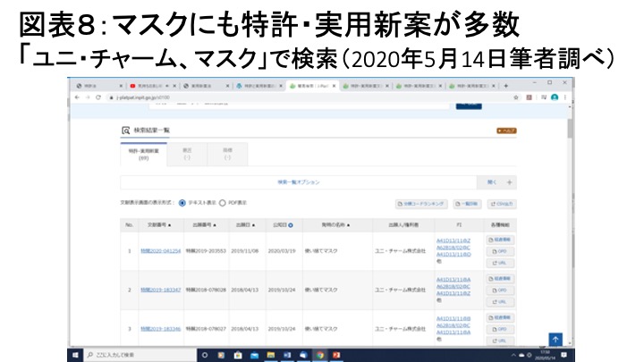The height and width of the screenshot is (362, 644).
Task: Close the active J-PlatPat search tab
Action: click(334, 86)
